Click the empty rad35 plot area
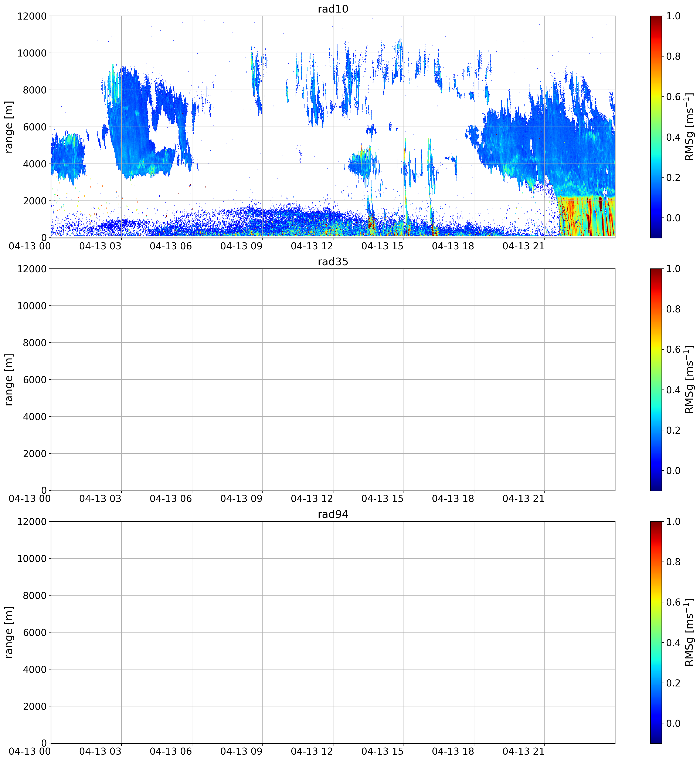This screenshot has height=761, width=700. pyautogui.click(x=333, y=380)
